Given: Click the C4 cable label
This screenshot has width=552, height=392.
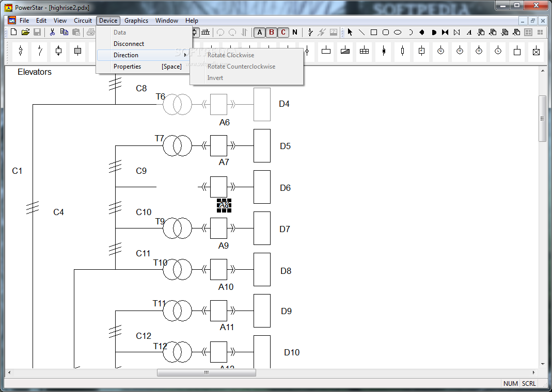Looking at the screenshot, I should (58, 212).
